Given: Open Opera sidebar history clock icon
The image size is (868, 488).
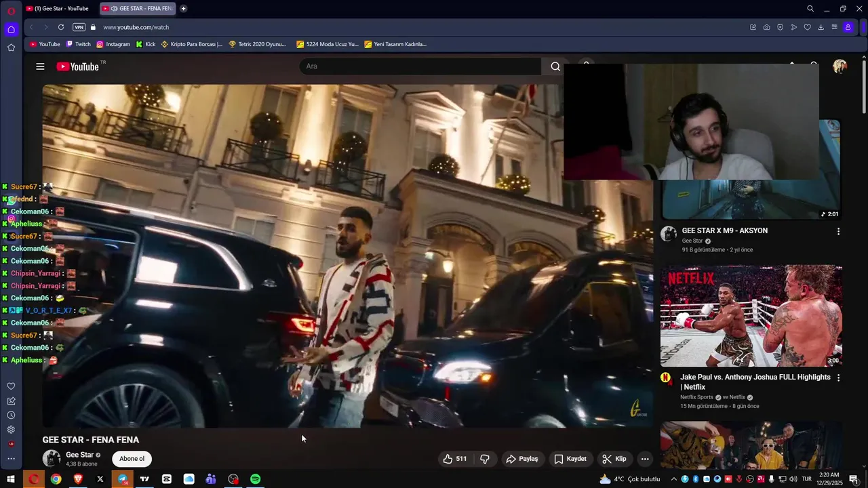Looking at the screenshot, I should coord(11,415).
